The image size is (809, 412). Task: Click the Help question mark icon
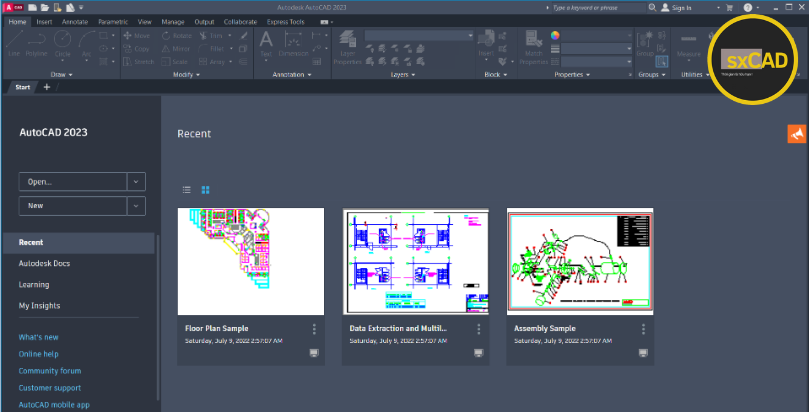point(748,7)
